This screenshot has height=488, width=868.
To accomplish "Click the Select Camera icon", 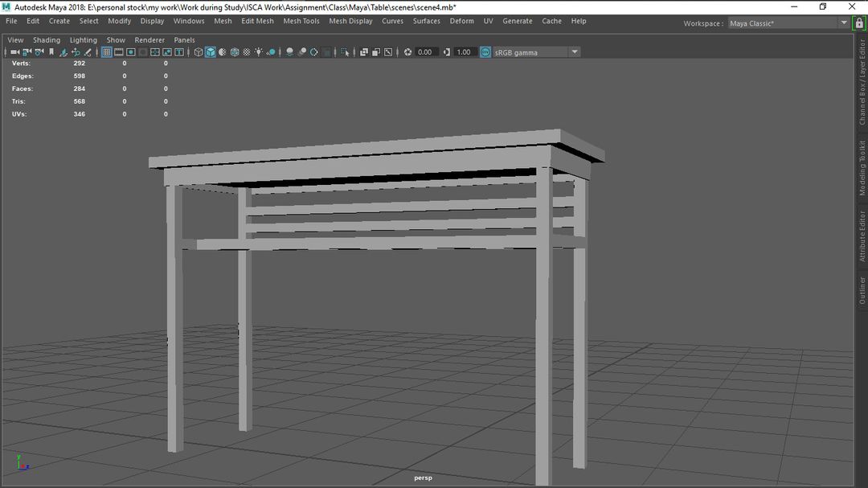I will click(x=15, y=52).
